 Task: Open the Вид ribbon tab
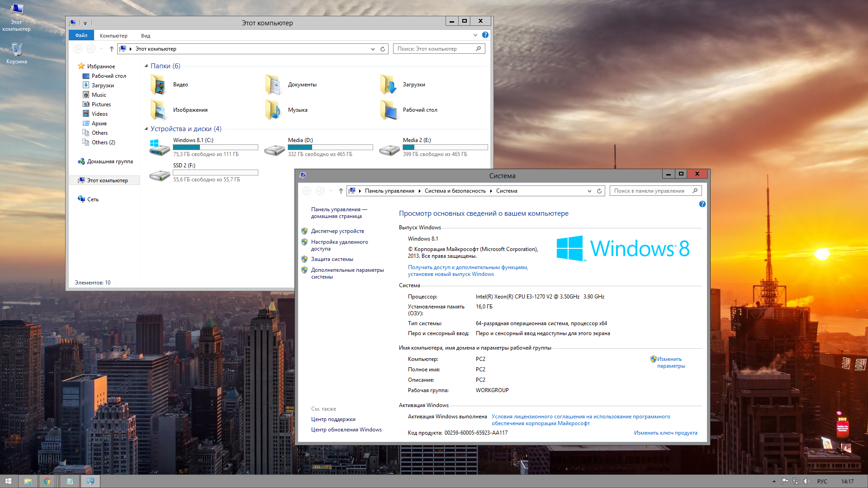tap(146, 36)
